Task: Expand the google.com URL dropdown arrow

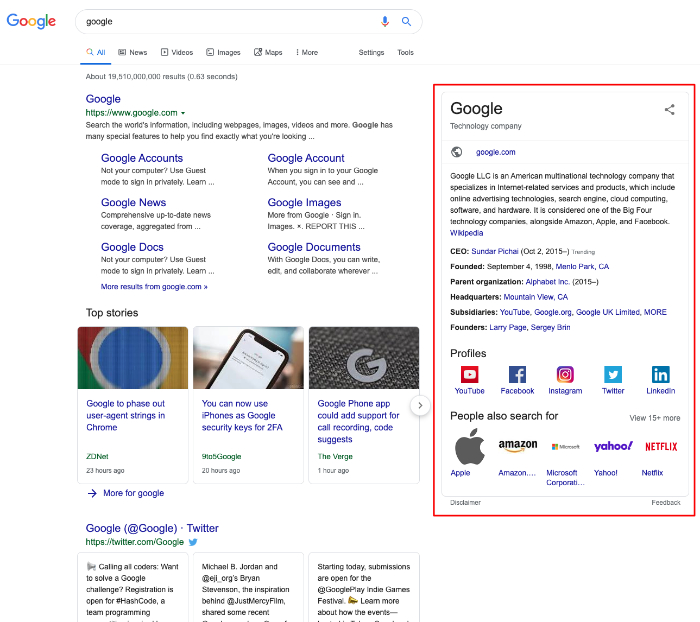Action: click(183, 113)
